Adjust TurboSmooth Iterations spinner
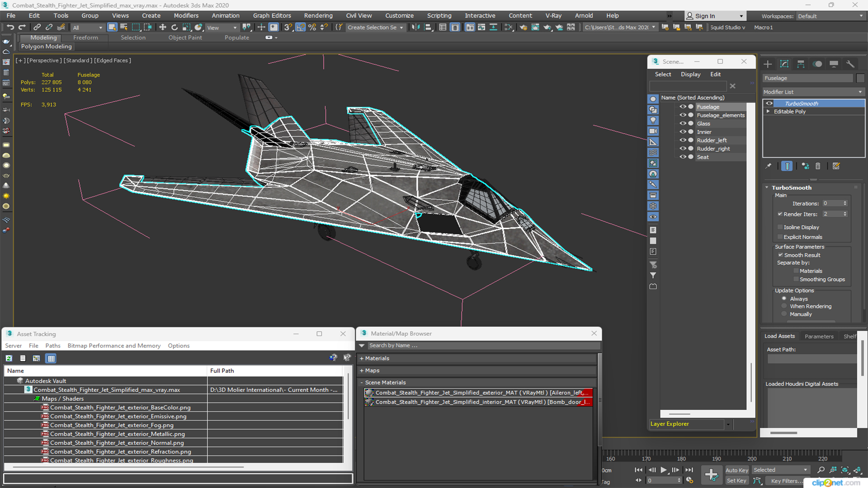Image resolution: width=868 pixels, height=488 pixels. 845,203
